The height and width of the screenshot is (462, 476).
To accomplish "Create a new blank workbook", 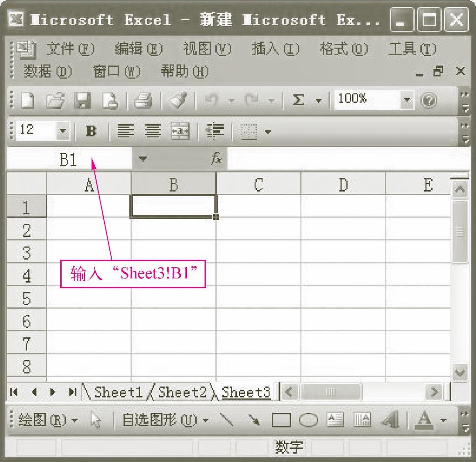I will coord(28,100).
